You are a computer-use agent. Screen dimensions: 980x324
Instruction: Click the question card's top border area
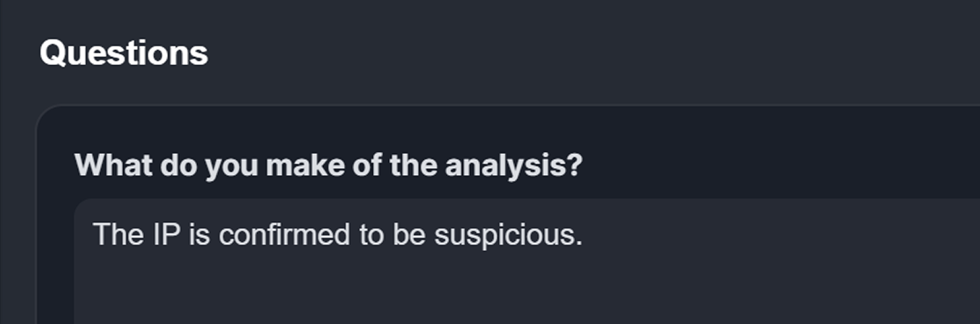507,108
